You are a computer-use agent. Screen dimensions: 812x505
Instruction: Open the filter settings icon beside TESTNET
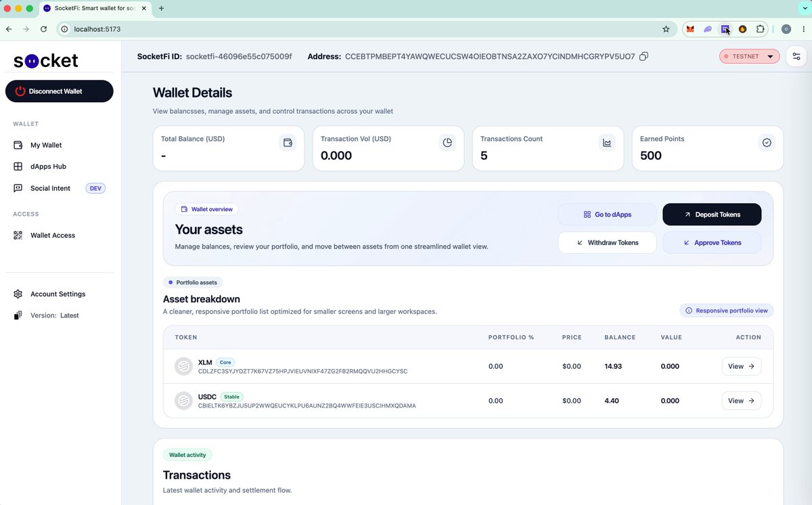[796, 56]
